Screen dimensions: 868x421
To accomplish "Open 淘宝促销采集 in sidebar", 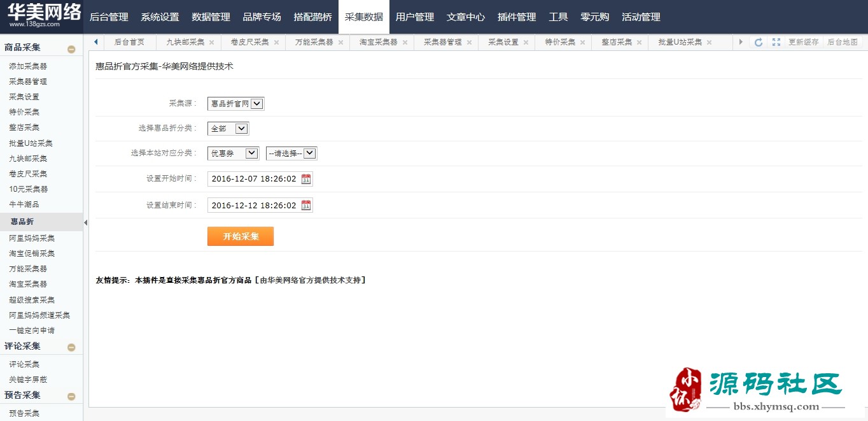I will (32, 253).
